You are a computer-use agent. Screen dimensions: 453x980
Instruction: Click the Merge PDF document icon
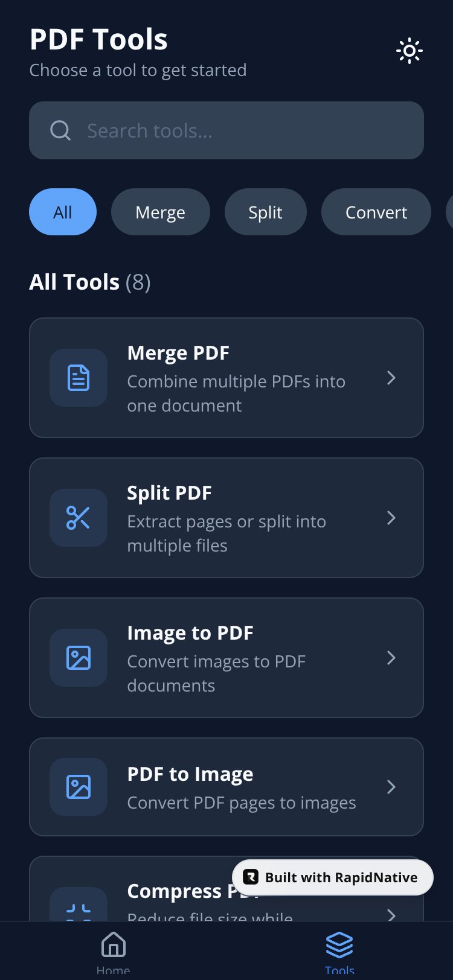tap(79, 378)
